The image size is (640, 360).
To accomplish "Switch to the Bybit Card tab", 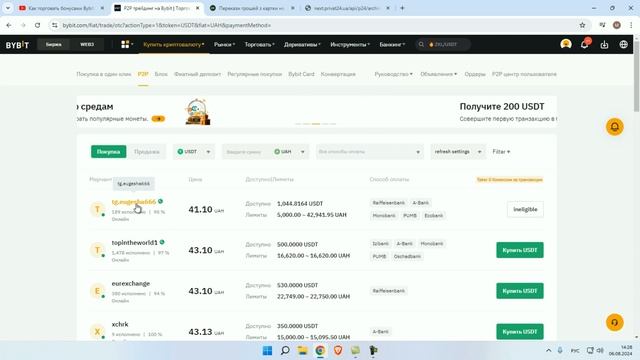I will (x=301, y=74).
